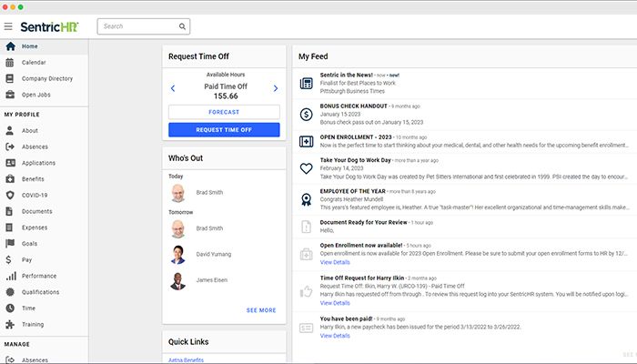Click the Search input field
Viewport: 637px width, 364px height.
point(136,26)
